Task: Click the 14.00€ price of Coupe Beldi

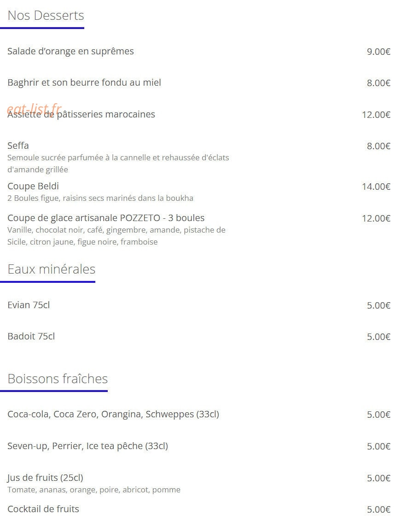Action: click(376, 187)
